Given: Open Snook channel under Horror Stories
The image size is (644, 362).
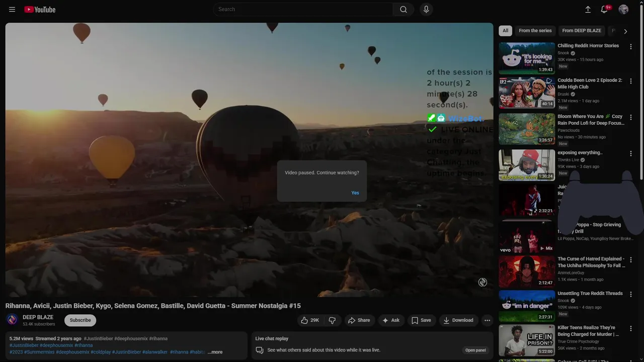Looking at the screenshot, I should 563,53.
